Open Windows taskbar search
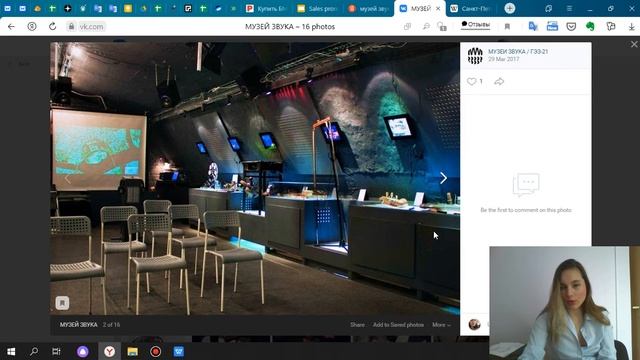This screenshot has width=640, height=360. pos(34,351)
